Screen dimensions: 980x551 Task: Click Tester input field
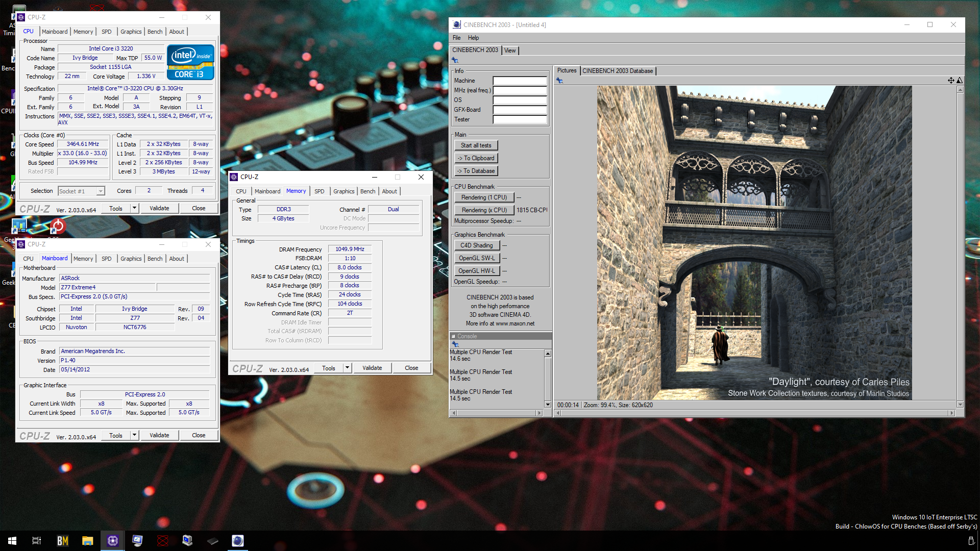520,119
